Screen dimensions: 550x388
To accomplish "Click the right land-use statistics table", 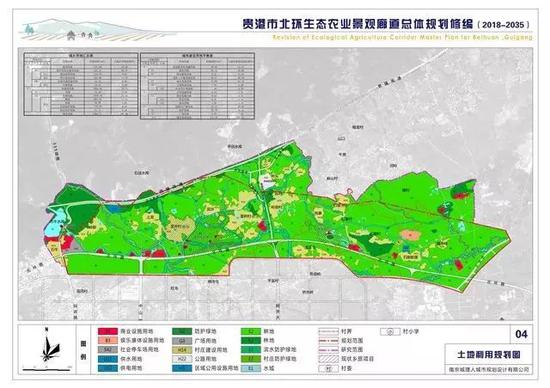I will click(x=197, y=86).
